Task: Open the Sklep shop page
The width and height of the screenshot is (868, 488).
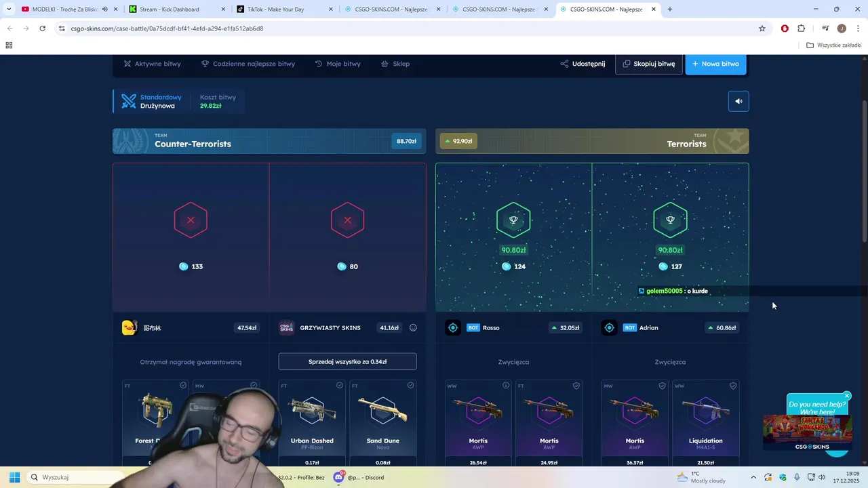Action: click(x=395, y=64)
